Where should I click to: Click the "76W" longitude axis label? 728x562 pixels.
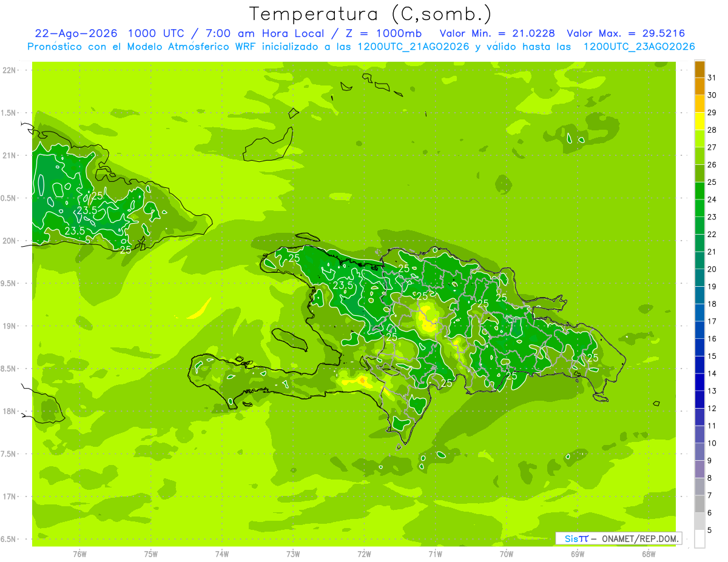pos(79,554)
